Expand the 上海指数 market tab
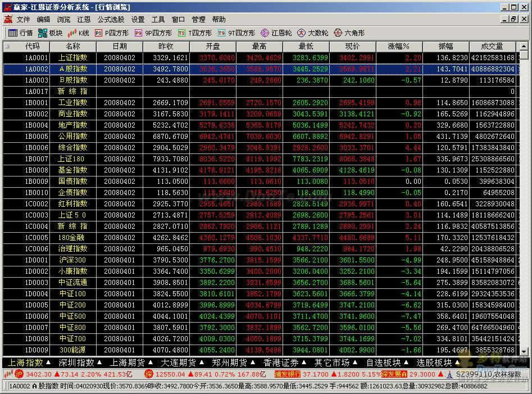 coord(29,363)
